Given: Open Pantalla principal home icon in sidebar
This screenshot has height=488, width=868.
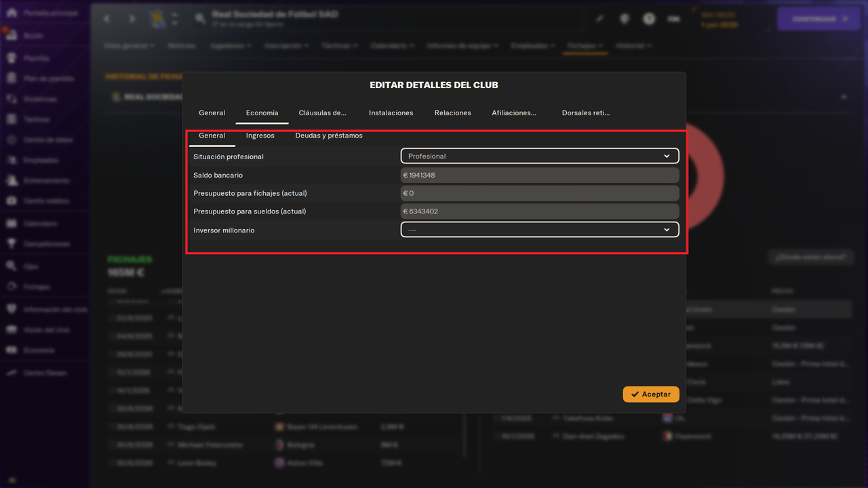Looking at the screenshot, I should pyautogui.click(x=12, y=14).
